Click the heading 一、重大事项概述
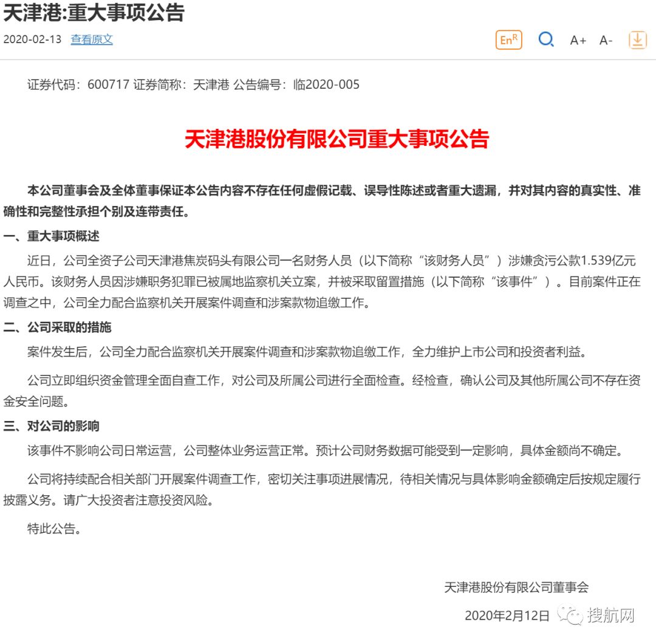The height and width of the screenshot is (644, 656). point(51,236)
